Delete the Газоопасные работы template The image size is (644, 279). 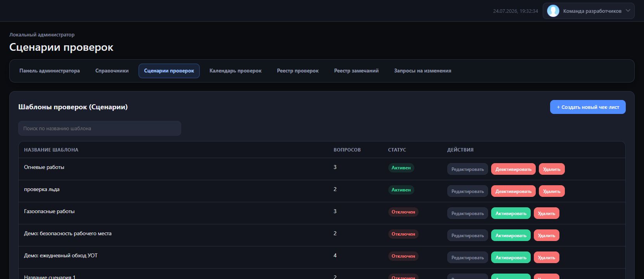point(547,214)
